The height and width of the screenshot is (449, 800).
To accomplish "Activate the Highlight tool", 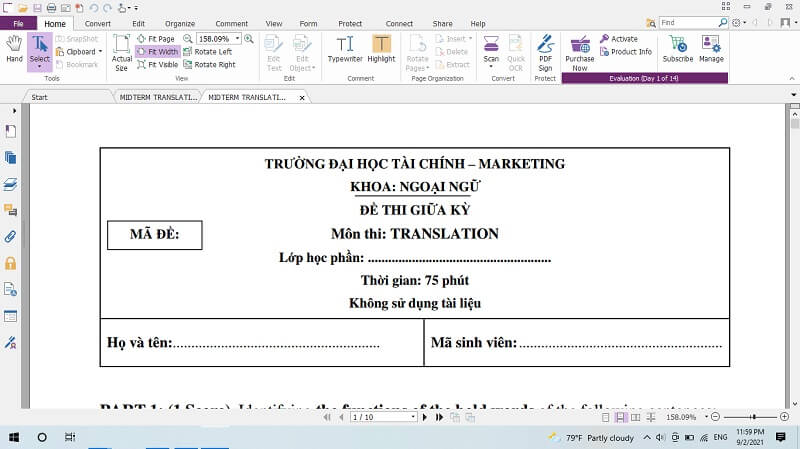I will pyautogui.click(x=381, y=49).
